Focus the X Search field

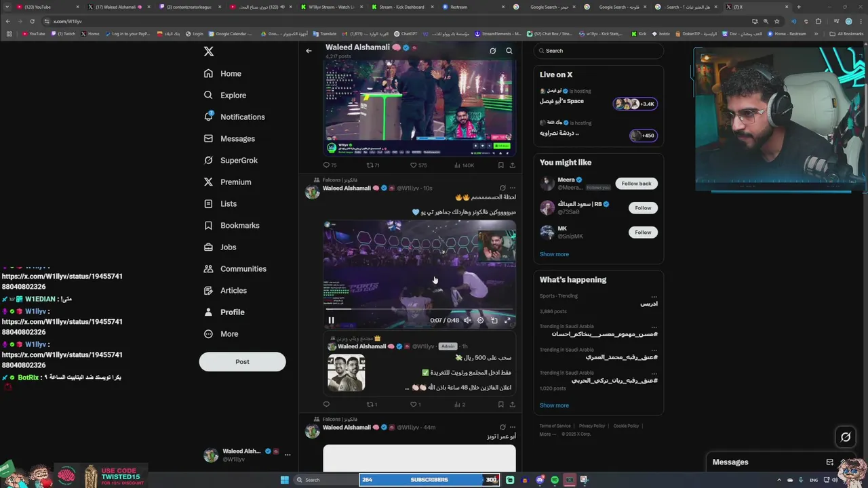click(x=598, y=51)
